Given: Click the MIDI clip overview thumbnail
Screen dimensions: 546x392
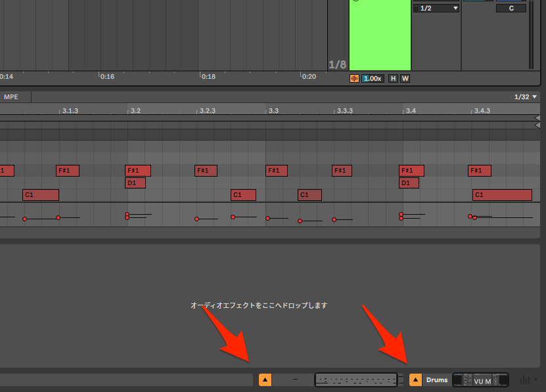Looking at the screenshot, I should pos(356,380).
